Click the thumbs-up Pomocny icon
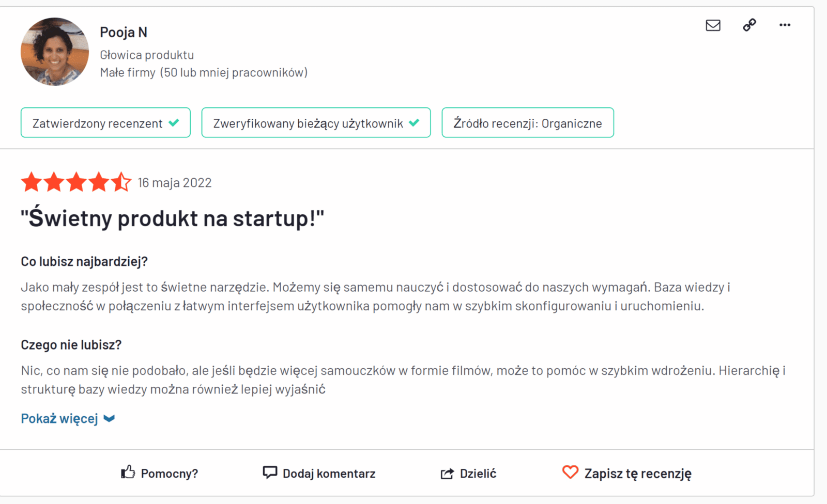The image size is (827, 504). coord(128,472)
